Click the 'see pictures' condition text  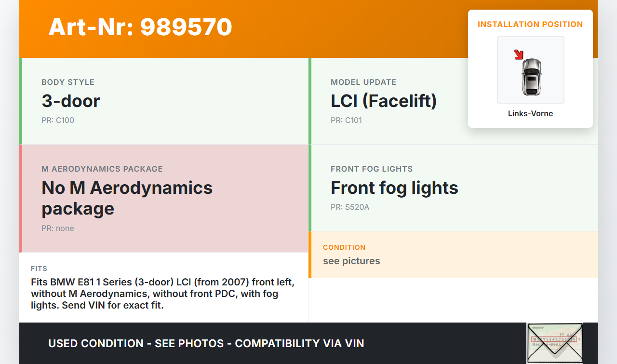coord(351,261)
